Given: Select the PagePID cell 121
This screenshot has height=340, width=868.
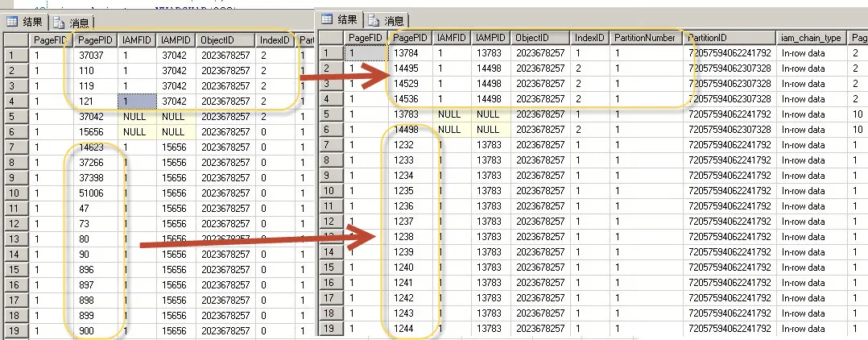Looking at the screenshot, I should tap(95, 102).
